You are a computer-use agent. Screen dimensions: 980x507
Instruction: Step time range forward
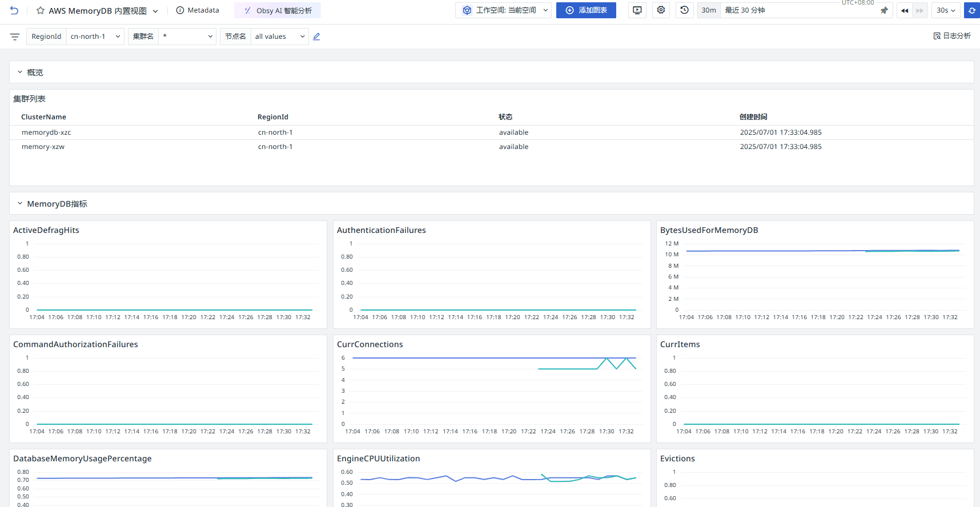pos(919,10)
